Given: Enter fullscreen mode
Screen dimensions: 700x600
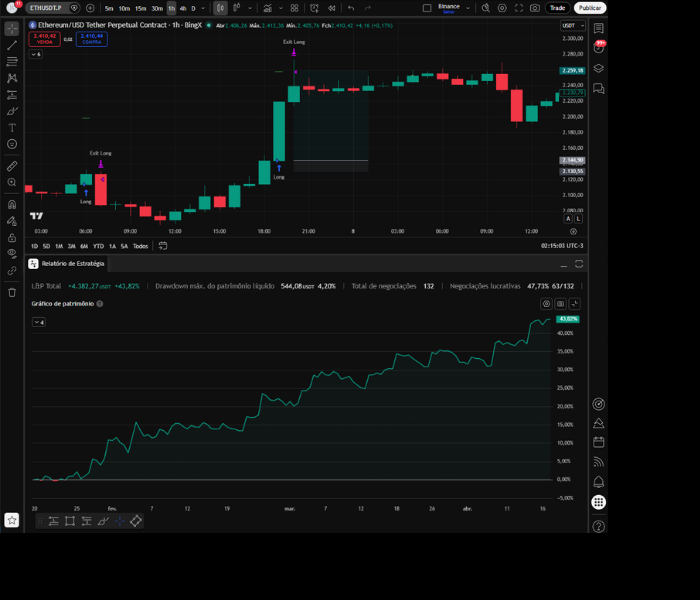Looking at the screenshot, I should tap(519, 8).
